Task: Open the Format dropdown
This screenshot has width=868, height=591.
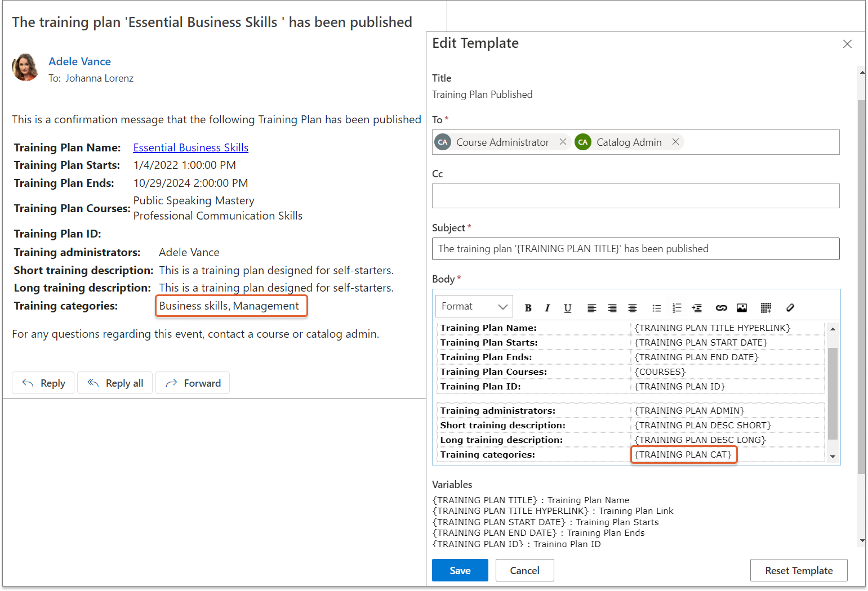Action: [x=474, y=306]
